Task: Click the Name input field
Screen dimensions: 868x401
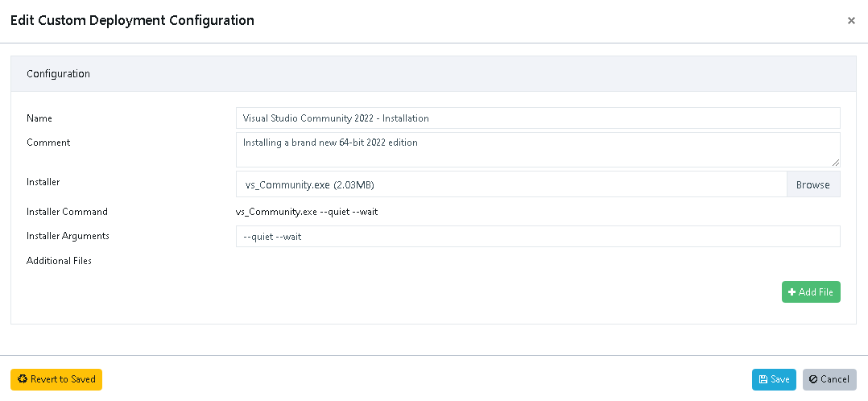Action: 538,118
